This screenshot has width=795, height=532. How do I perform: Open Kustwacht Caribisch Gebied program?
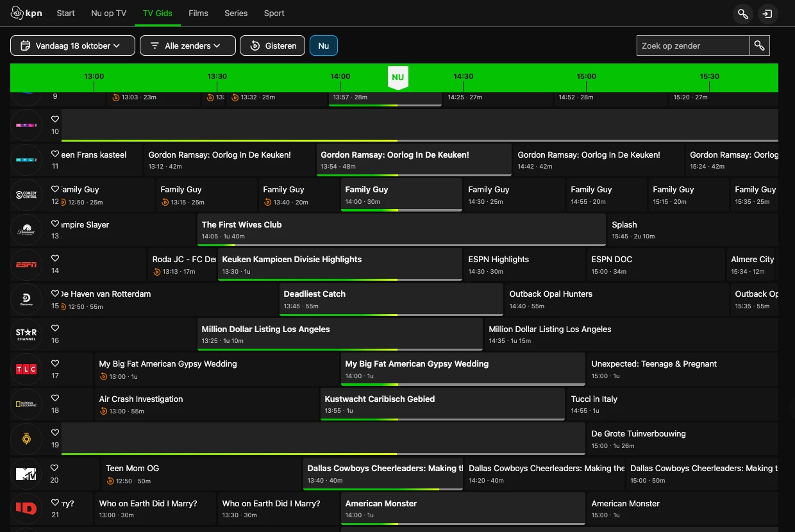point(442,404)
